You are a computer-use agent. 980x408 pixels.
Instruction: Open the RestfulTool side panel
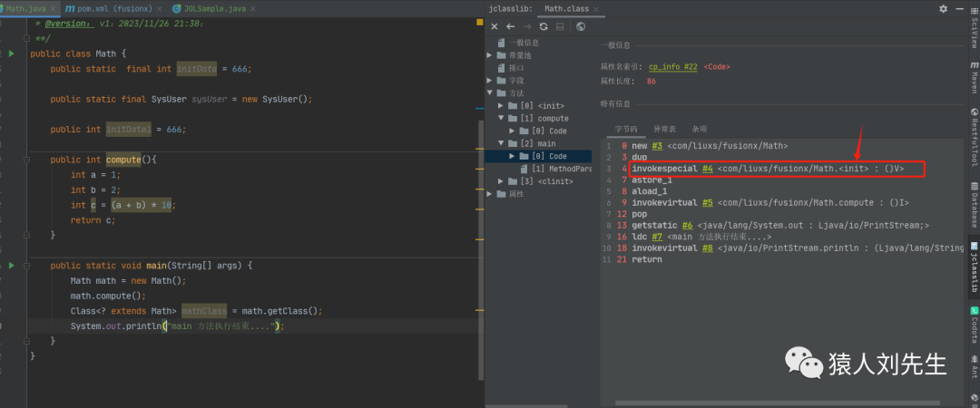click(973, 138)
